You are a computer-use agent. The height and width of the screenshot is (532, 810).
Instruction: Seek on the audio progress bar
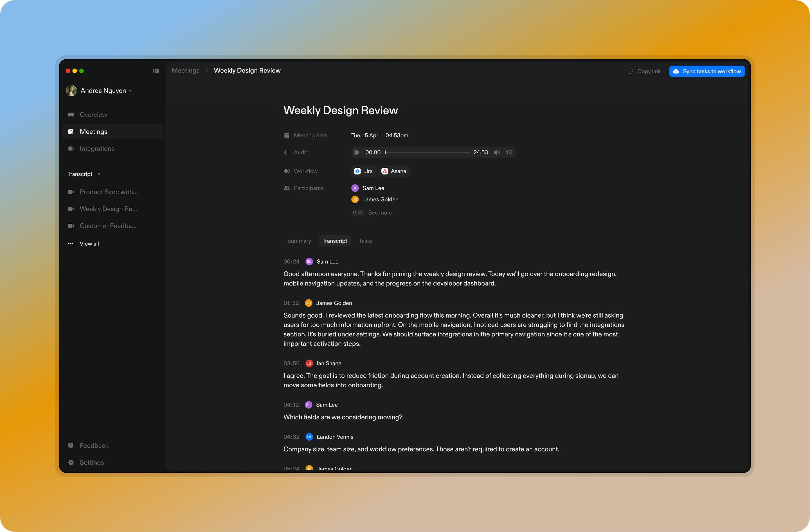click(x=427, y=152)
